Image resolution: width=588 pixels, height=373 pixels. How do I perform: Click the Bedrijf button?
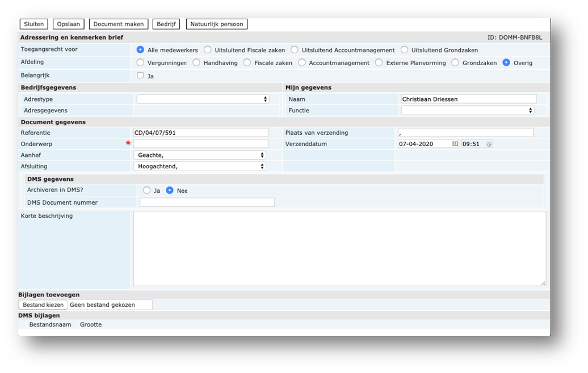click(x=166, y=24)
